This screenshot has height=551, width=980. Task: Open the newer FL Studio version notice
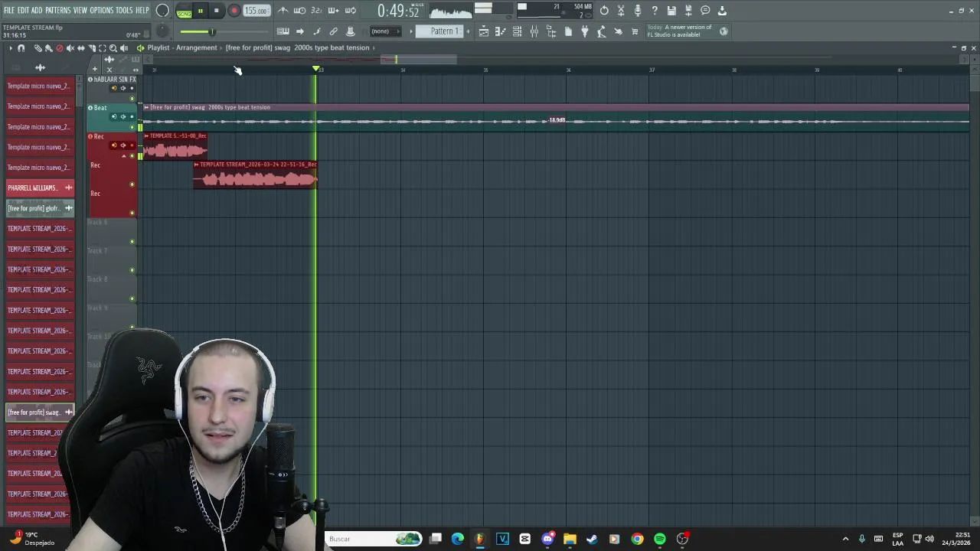[x=688, y=31]
